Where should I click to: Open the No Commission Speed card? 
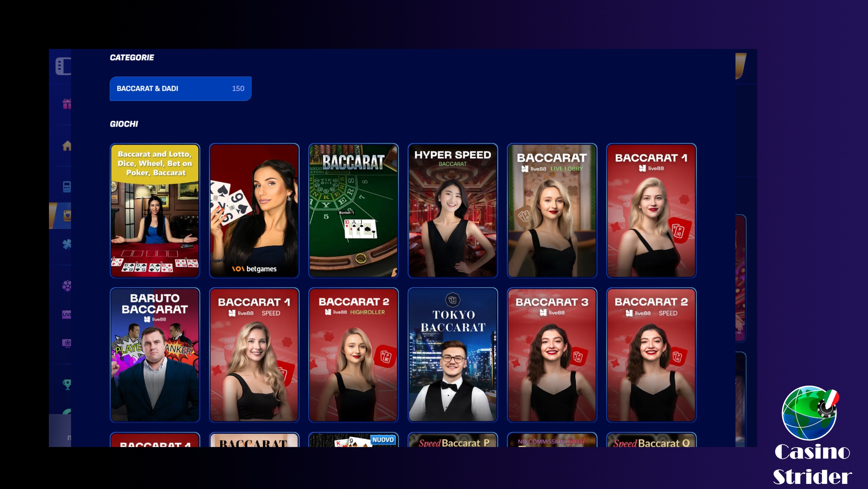(552, 440)
